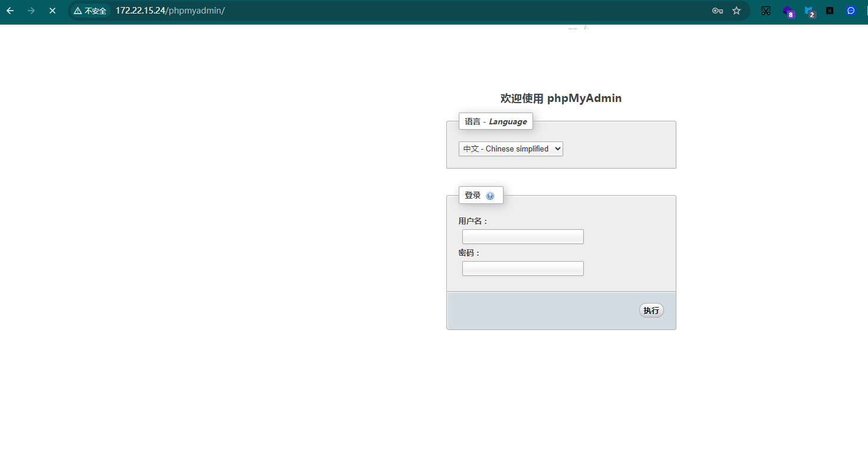
Task: Open the blue cat extension with badge 2
Action: click(x=809, y=11)
